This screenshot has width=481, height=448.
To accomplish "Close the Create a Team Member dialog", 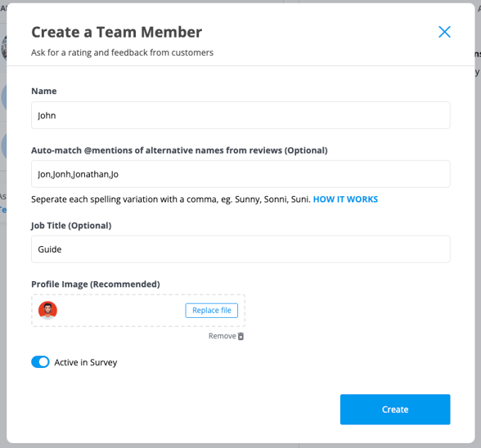I will click(444, 32).
